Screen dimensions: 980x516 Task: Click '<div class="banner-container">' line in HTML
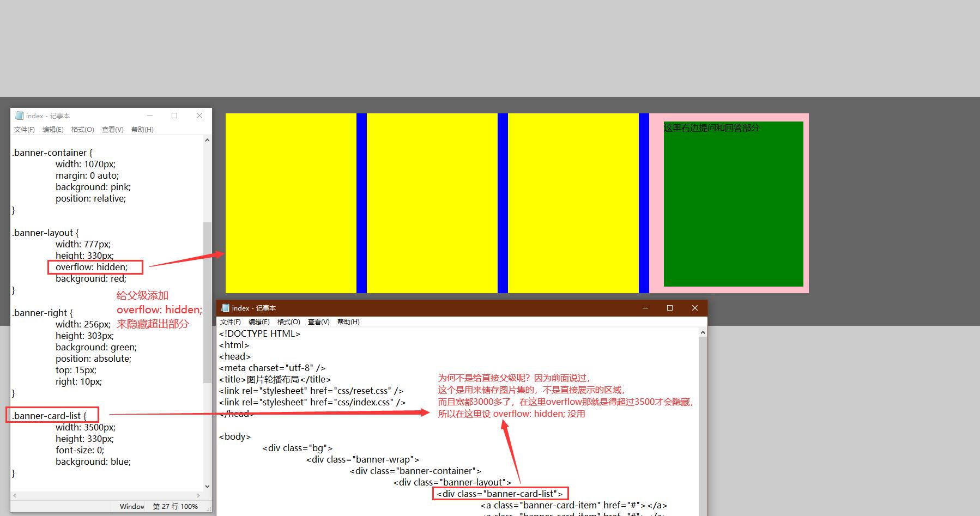416,471
